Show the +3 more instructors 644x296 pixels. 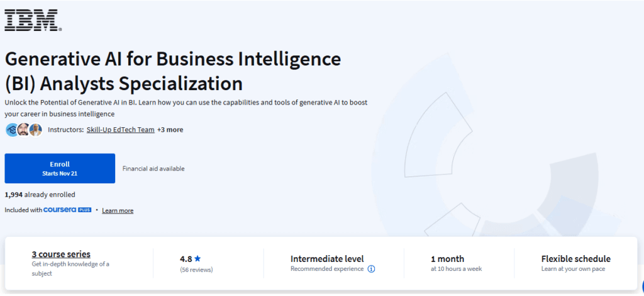tap(170, 130)
